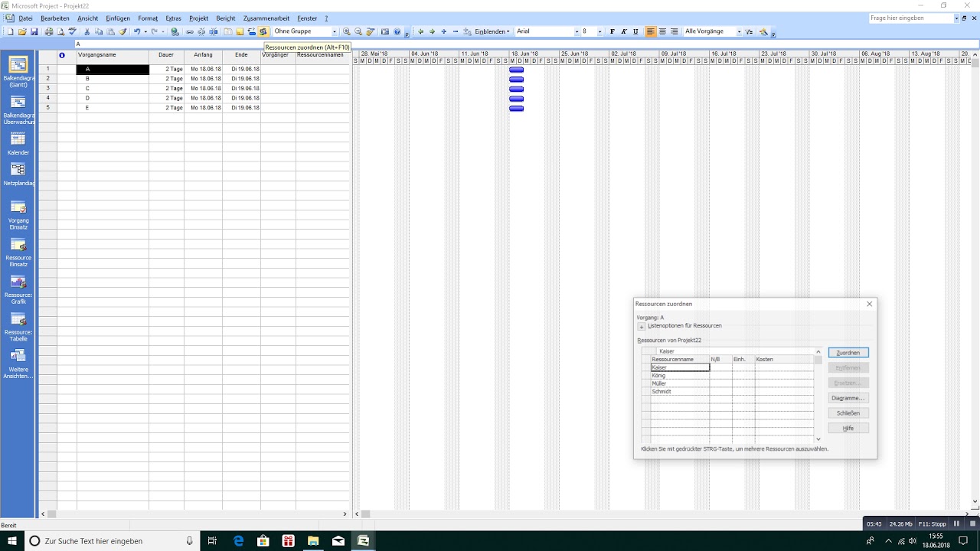Click the Diagramme... button
The width and height of the screenshot is (980, 551).
tap(848, 398)
